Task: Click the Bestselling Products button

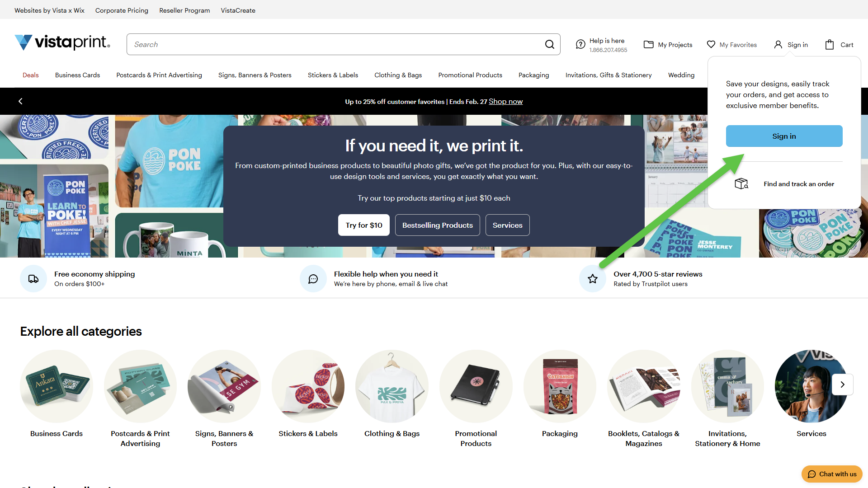Action: pyautogui.click(x=438, y=225)
